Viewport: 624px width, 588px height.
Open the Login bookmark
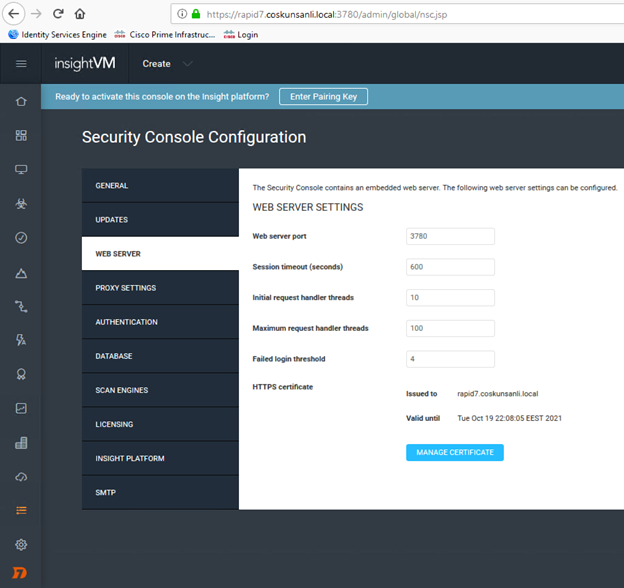[241, 35]
